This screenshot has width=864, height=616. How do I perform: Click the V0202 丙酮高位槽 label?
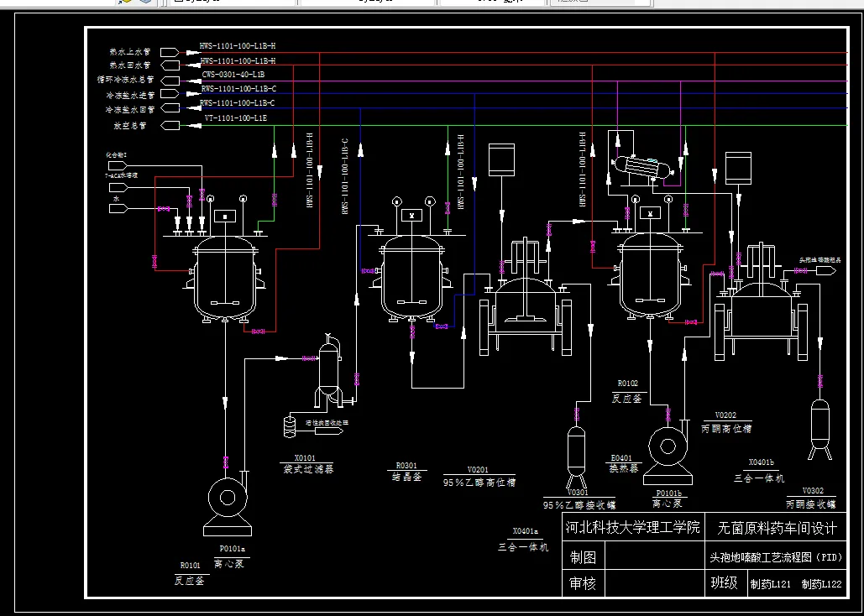pyautogui.click(x=726, y=422)
